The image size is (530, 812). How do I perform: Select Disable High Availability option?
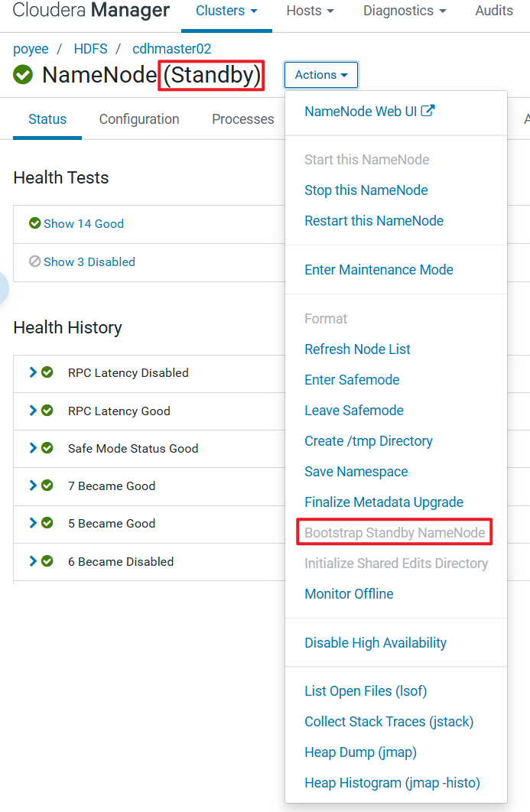click(375, 643)
